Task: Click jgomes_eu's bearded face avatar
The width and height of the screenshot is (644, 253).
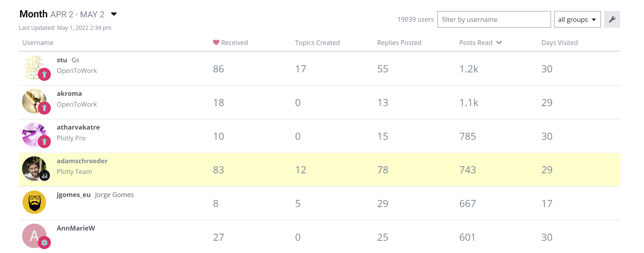Action: click(34, 202)
